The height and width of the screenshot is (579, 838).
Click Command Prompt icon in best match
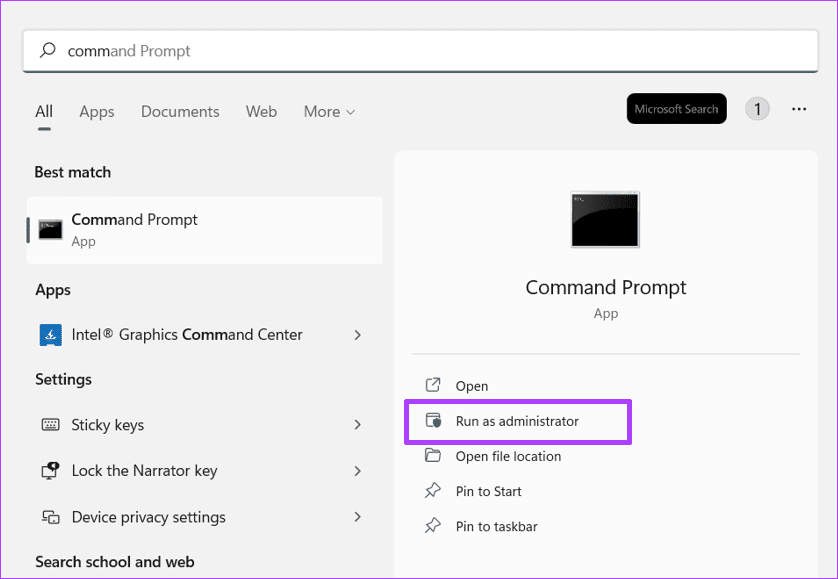tap(50, 230)
